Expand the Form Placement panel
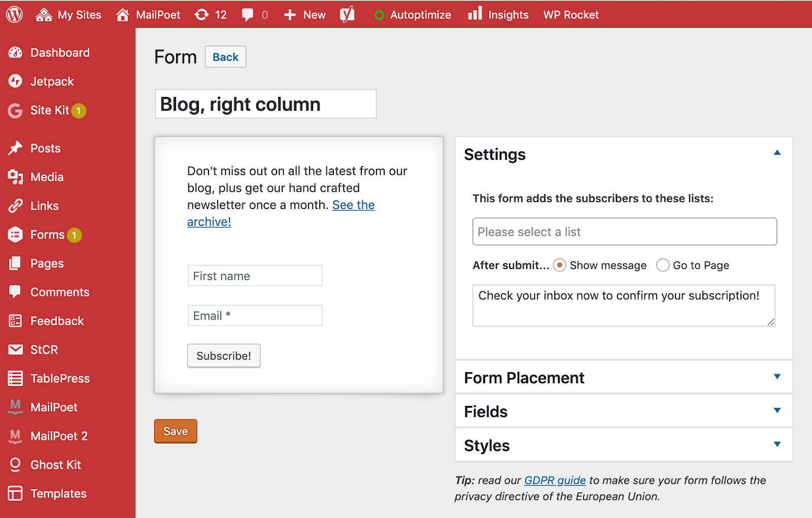This screenshot has width=812, height=518. point(777,376)
